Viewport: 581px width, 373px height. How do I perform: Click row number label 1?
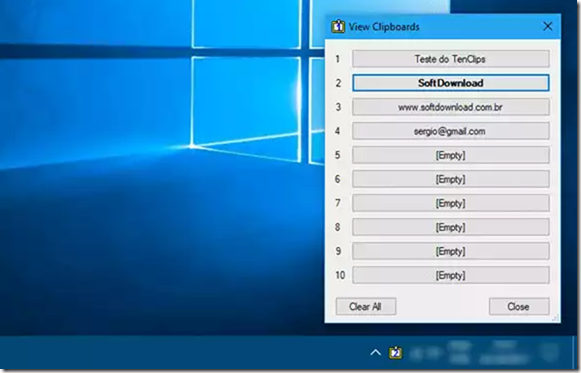[x=338, y=59]
